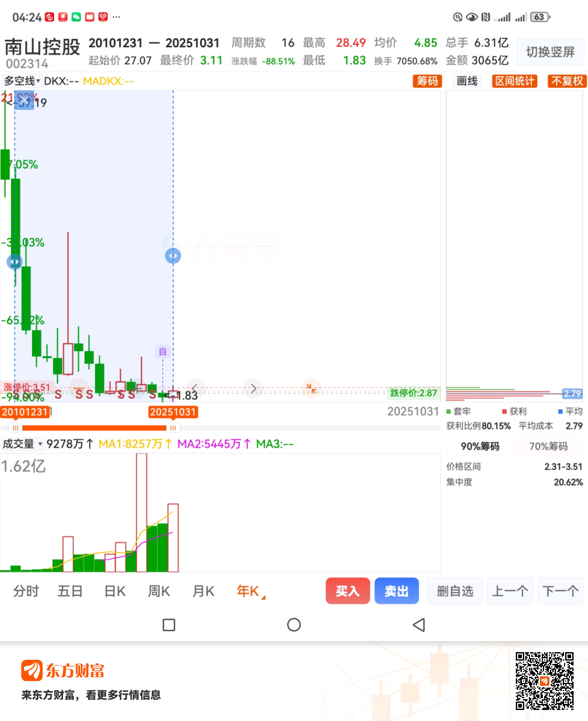Open the 多空线 indicator dropdown

click(22, 81)
